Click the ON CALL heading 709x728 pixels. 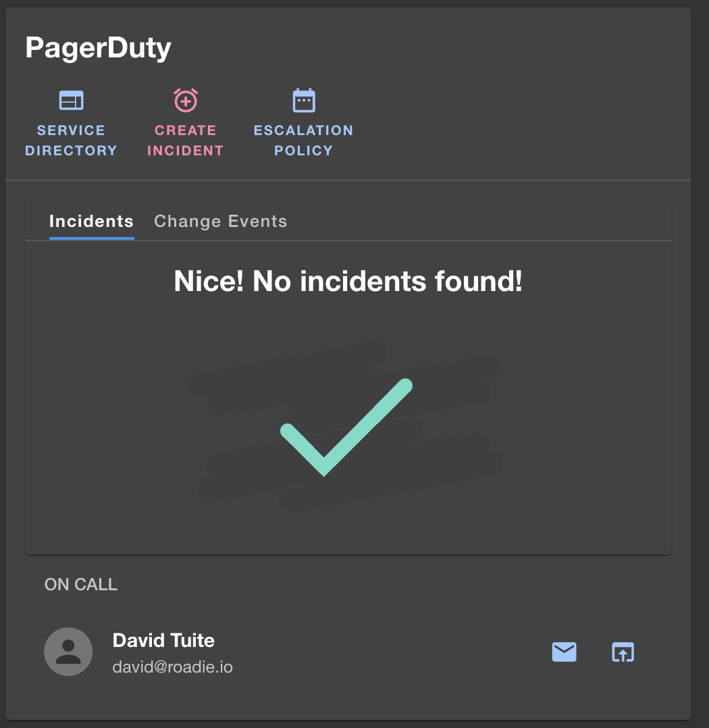(81, 585)
